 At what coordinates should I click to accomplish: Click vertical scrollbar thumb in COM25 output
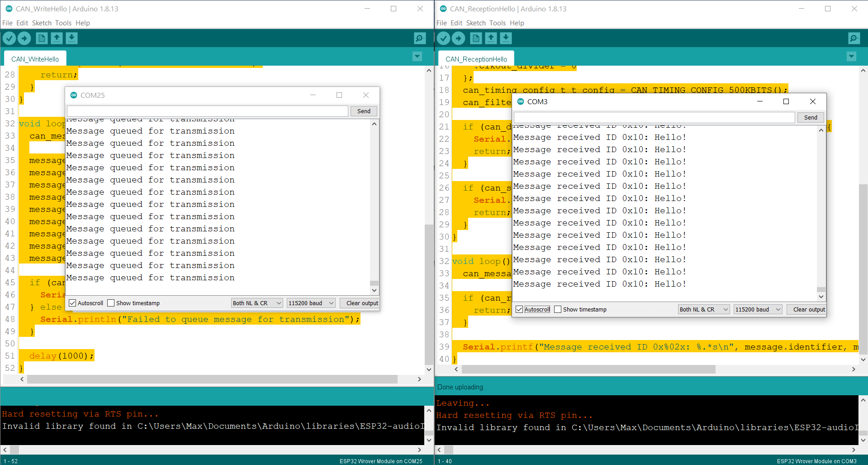[374, 283]
